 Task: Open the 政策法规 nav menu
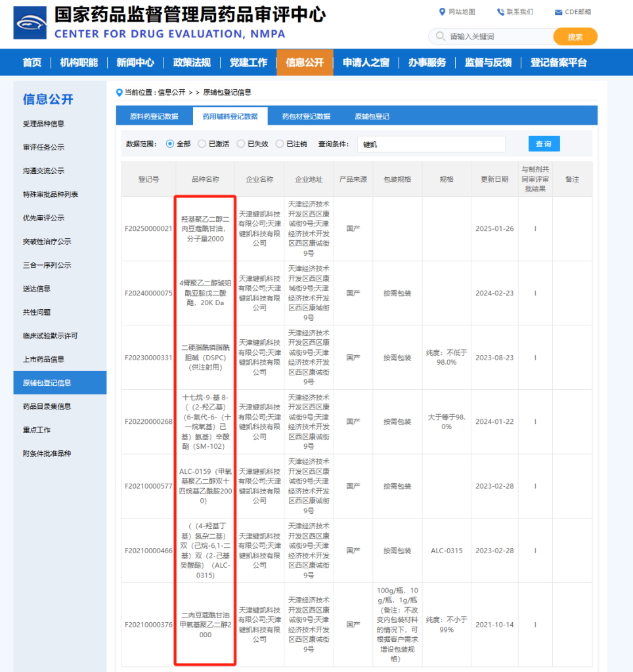pyautogui.click(x=192, y=62)
